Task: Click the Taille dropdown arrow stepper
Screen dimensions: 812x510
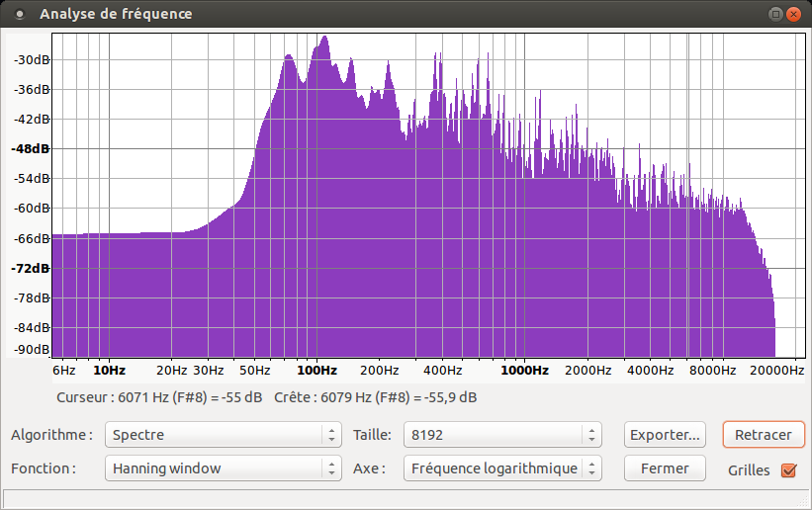Action: coord(591,435)
